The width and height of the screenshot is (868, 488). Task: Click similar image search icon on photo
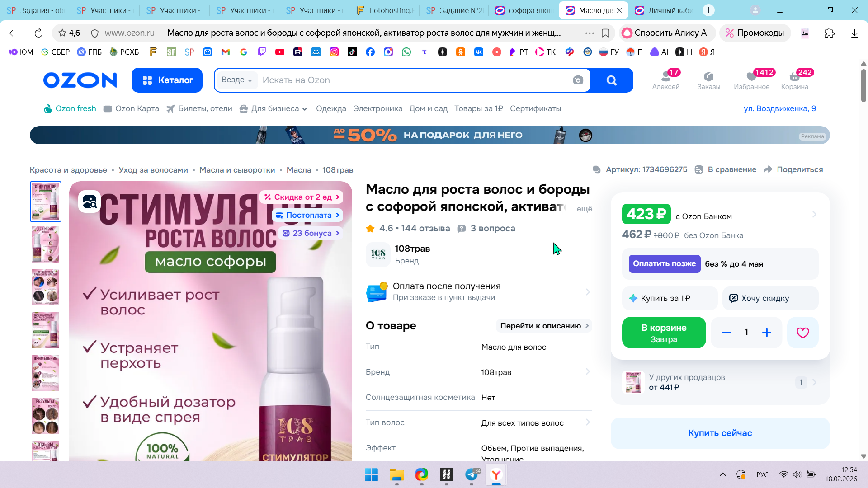pyautogui.click(x=90, y=202)
